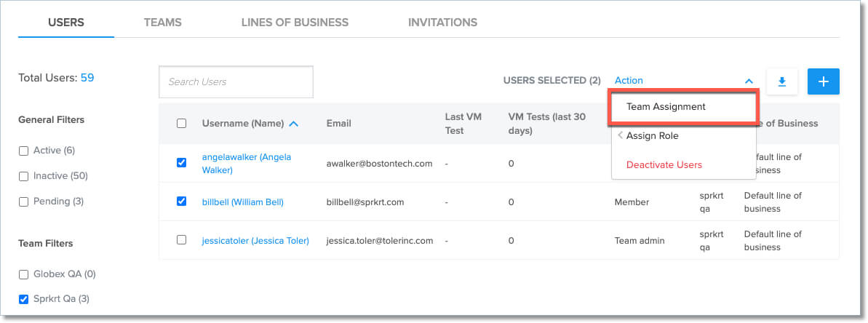Collapse the Action dropdown chevron

(749, 81)
